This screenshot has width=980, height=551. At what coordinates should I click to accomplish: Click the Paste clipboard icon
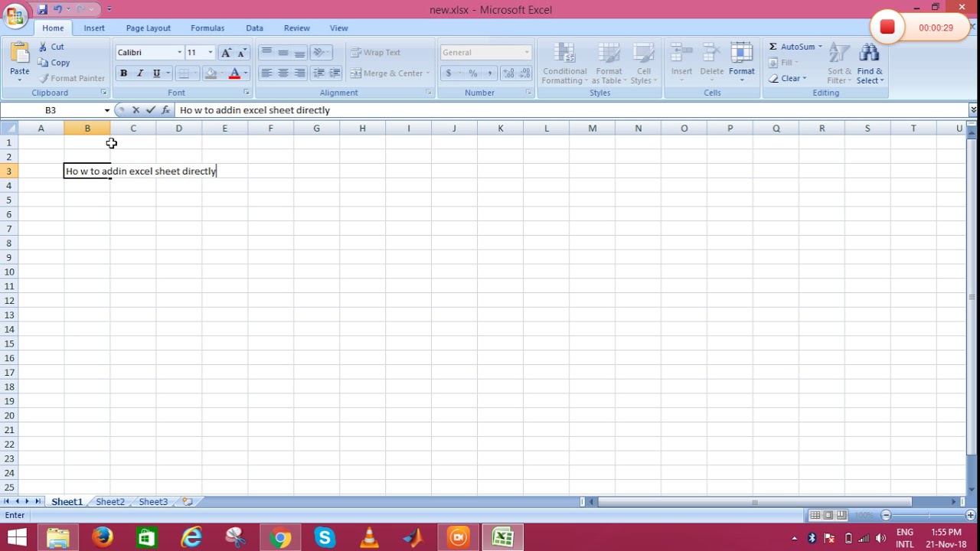(20, 54)
